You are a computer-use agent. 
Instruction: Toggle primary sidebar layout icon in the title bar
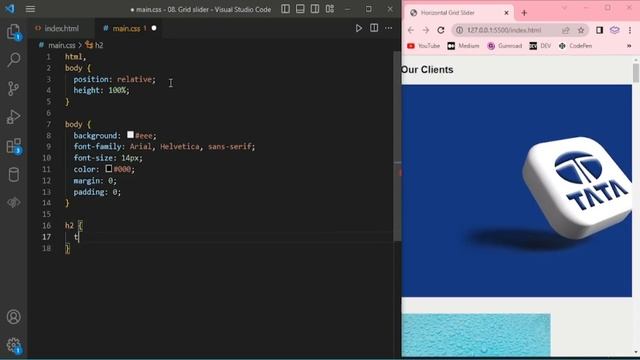point(285,9)
